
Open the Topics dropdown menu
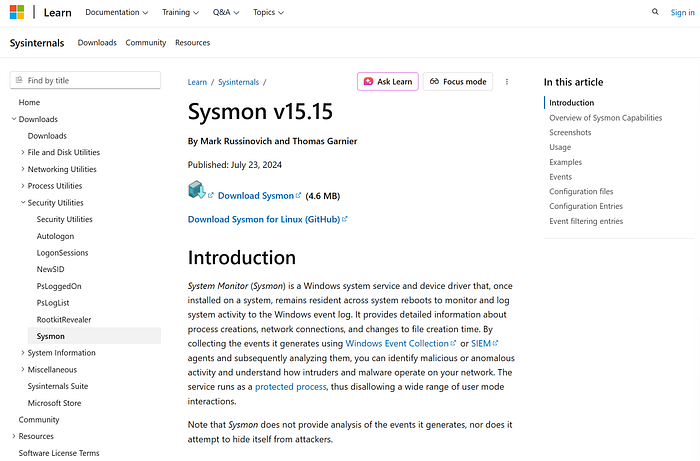pyautogui.click(x=268, y=12)
